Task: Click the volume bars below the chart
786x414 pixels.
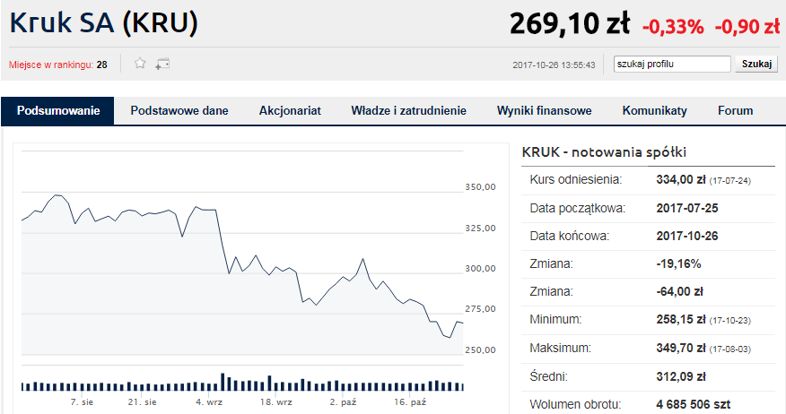Action: coord(240,385)
